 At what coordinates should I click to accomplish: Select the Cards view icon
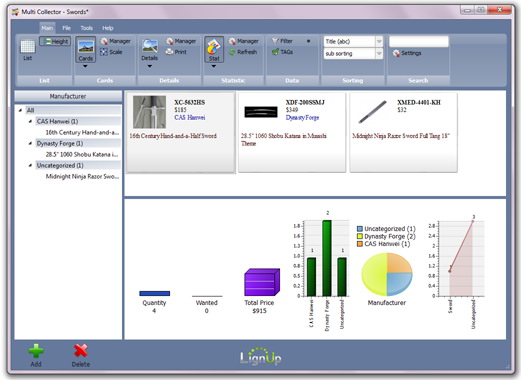coord(86,47)
